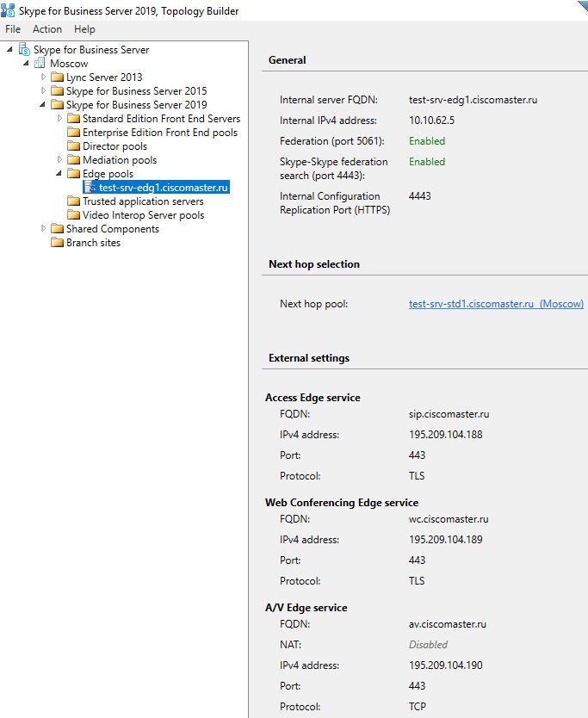Open the test-srv-std1.ciscomaster.ru (Moscow) next hop link
588x718 pixels.
(x=496, y=304)
